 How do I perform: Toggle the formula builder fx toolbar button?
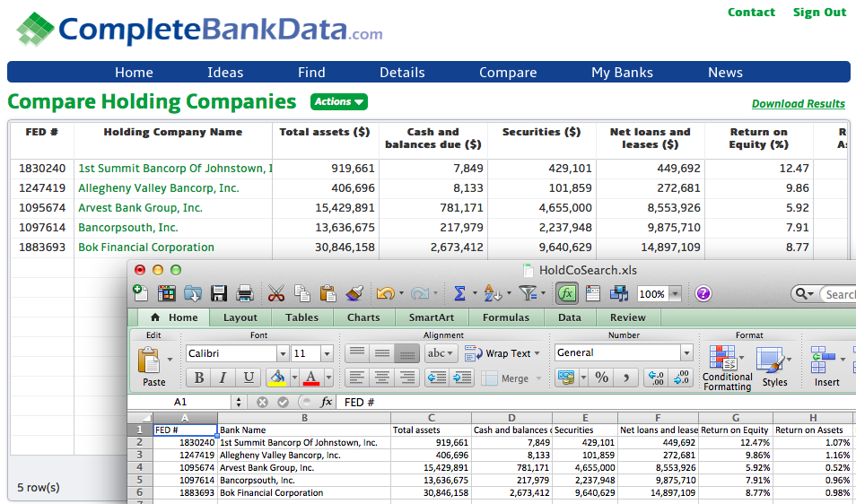tap(567, 293)
